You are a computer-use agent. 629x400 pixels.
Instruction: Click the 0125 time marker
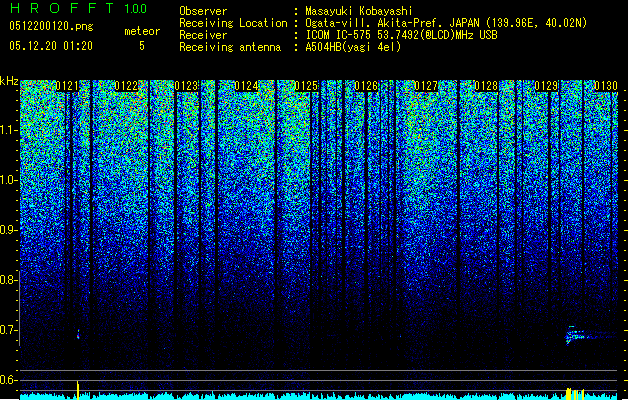click(306, 86)
